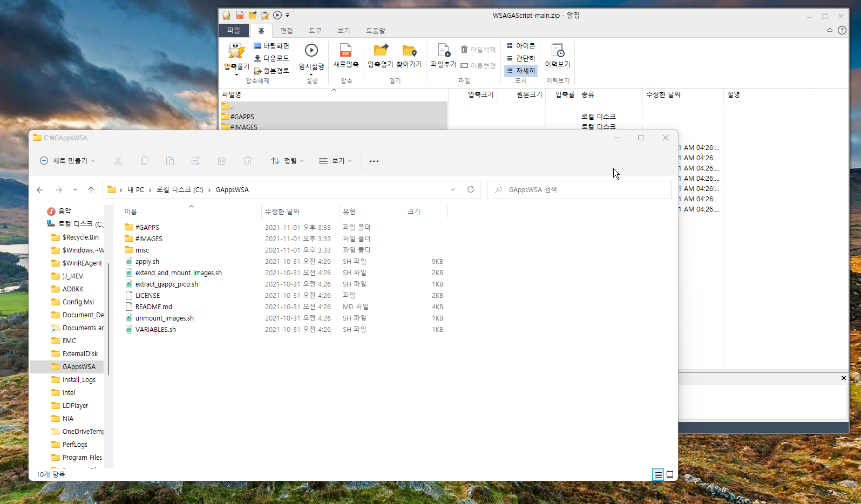The width and height of the screenshot is (861, 504).
Task: Click the share icon in Explorer toolbar
Action: click(x=222, y=161)
